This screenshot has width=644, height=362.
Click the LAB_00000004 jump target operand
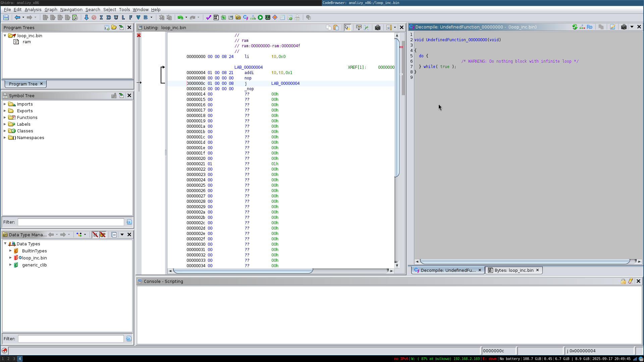click(x=285, y=83)
